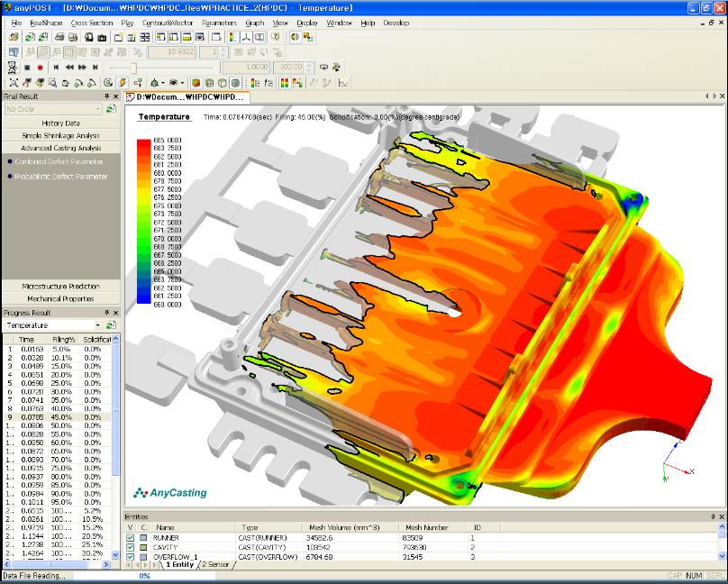Select the document tab D:\Docum...\HPDC

[188, 97]
